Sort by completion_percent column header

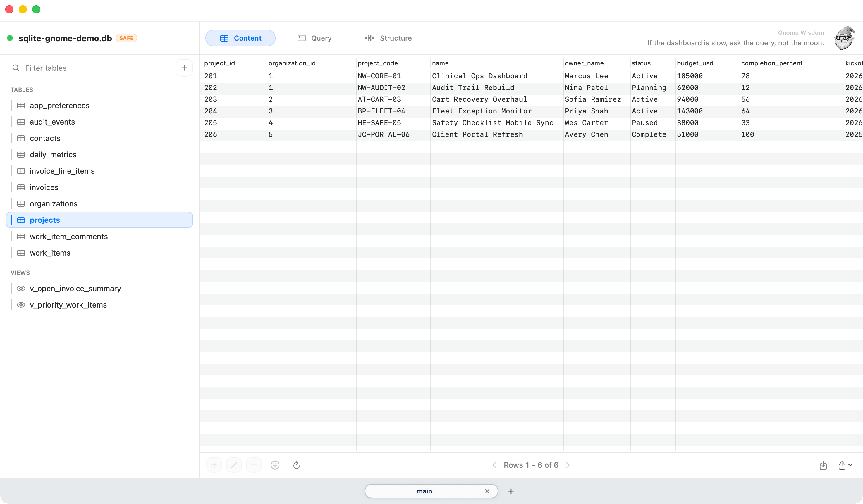point(791,63)
